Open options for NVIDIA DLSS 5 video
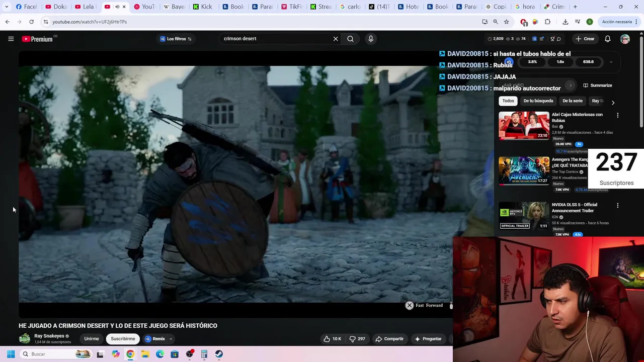 pos(617,206)
